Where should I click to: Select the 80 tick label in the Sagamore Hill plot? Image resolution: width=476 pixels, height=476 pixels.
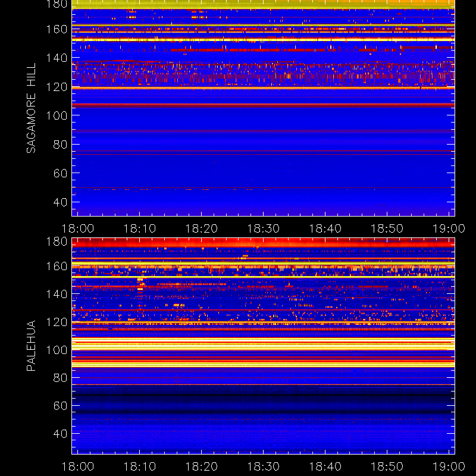click(60, 145)
